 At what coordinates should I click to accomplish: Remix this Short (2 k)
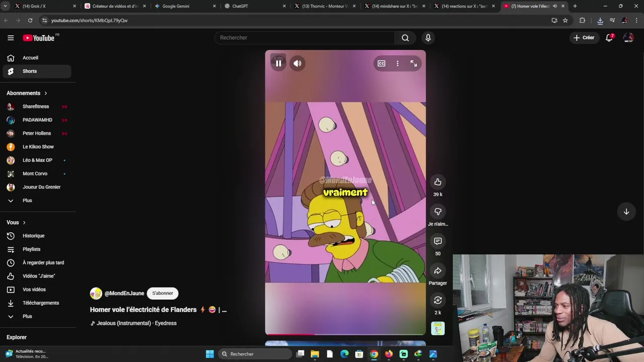tap(438, 301)
